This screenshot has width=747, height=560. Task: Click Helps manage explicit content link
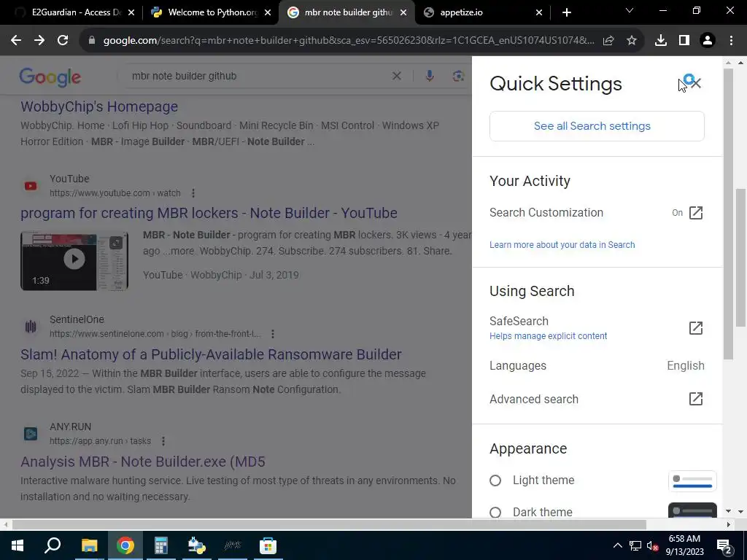[549, 336]
